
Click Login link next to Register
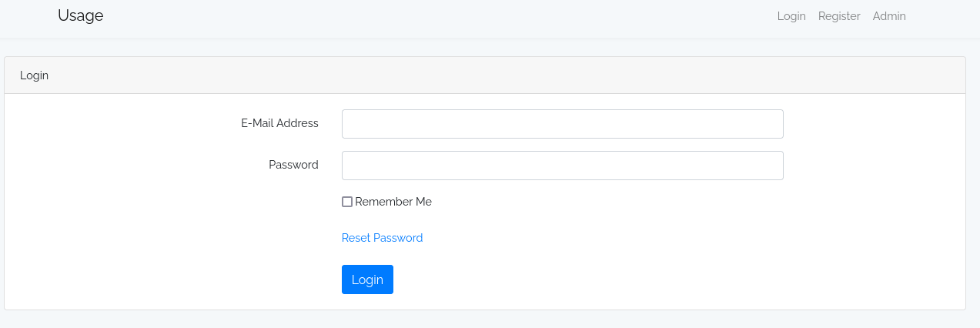pos(791,16)
